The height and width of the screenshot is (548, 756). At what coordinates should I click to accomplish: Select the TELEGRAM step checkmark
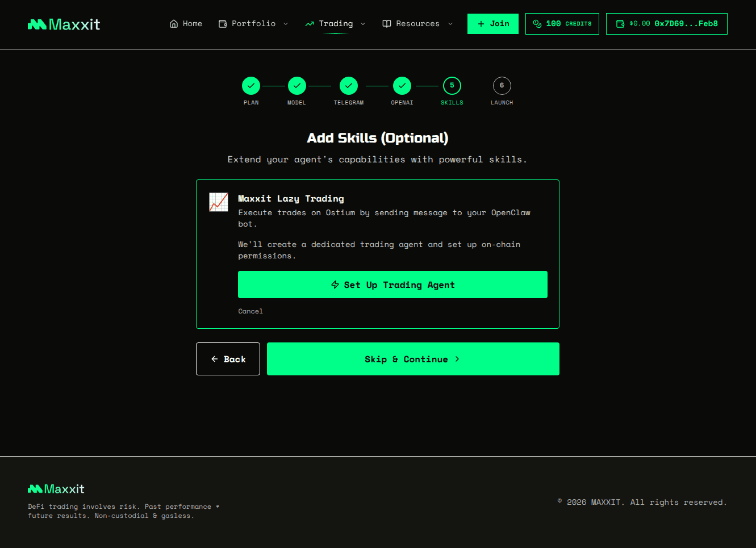349,86
